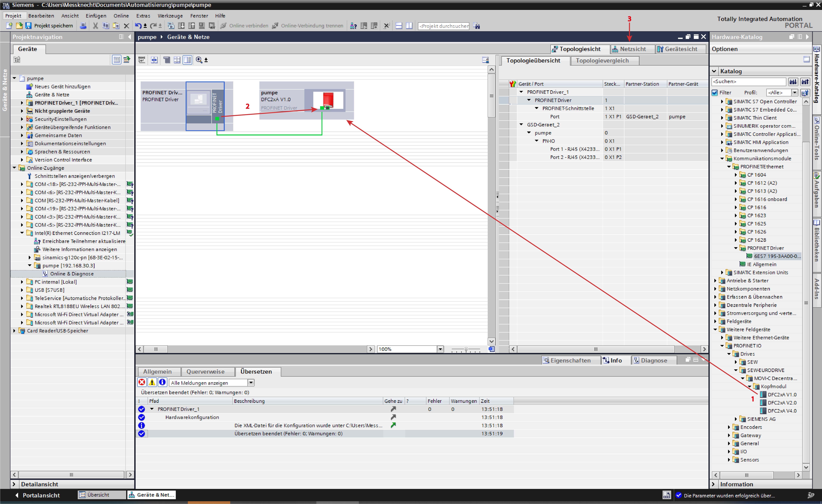Split editor space vertically
822x504 pixels.
[409, 26]
